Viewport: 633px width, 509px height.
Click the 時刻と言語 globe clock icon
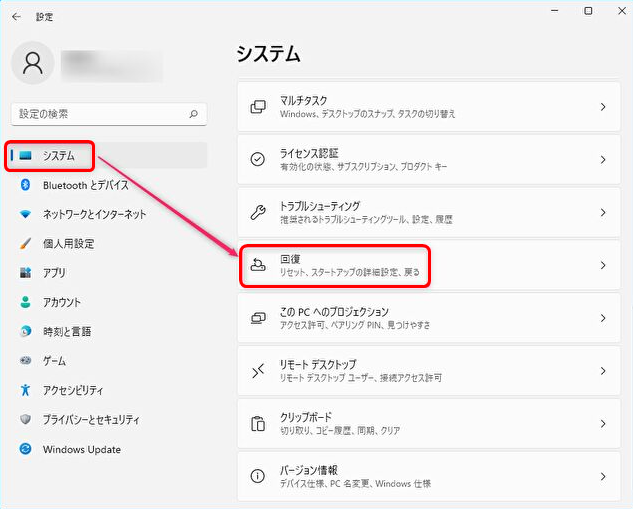[25, 331]
